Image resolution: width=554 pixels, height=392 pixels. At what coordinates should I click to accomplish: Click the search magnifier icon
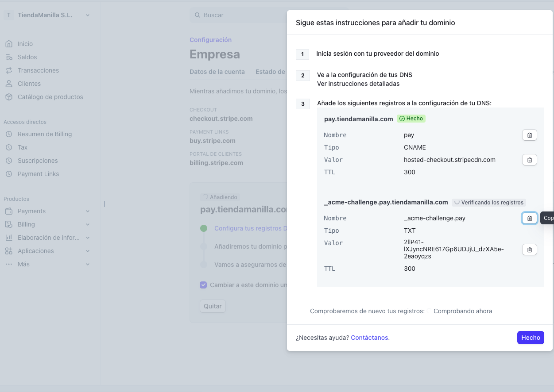coord(198,15)
